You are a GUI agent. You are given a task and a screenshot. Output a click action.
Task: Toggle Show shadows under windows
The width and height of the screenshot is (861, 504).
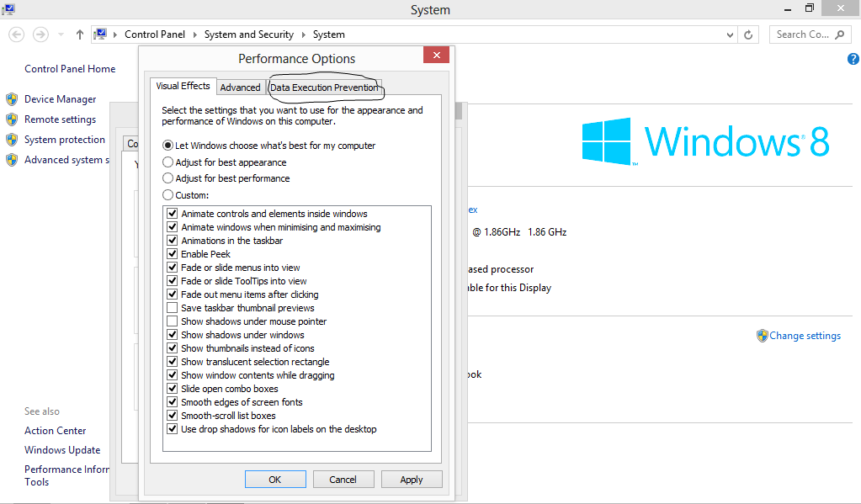[x=173, y=335]
